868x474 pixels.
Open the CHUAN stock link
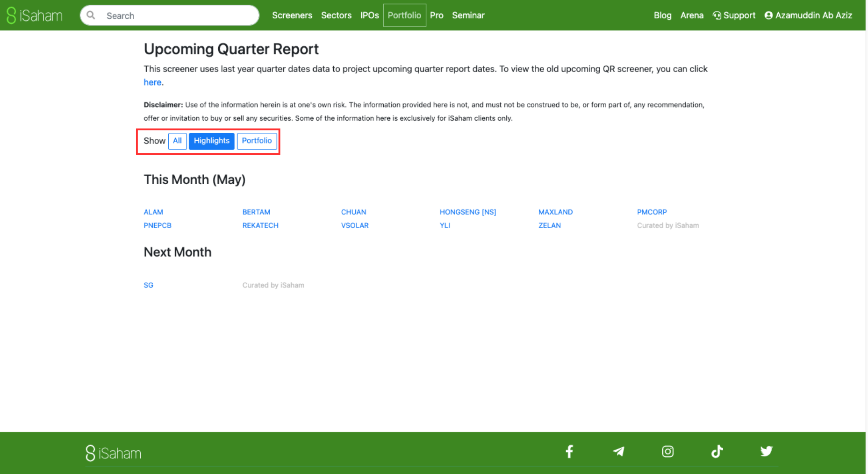[x=353, y=212]
